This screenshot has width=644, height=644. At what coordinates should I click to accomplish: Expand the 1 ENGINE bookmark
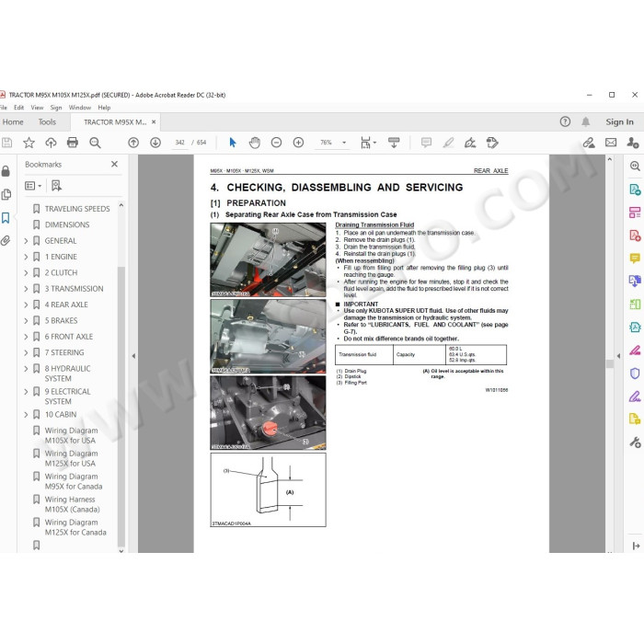pos(26,257)
